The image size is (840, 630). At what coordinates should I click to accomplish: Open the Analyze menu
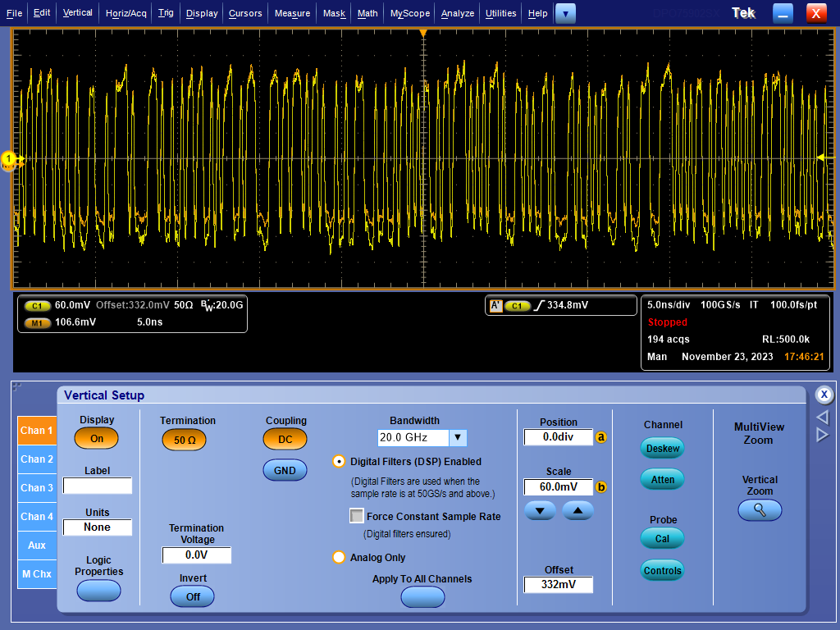458,13
